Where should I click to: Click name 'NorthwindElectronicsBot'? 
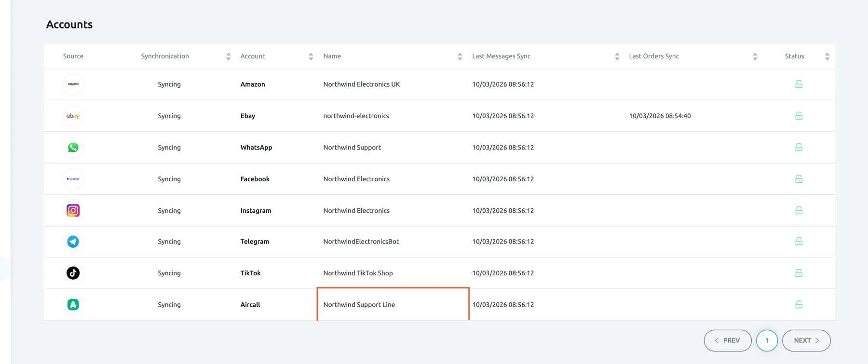click(x=361, y=242)
